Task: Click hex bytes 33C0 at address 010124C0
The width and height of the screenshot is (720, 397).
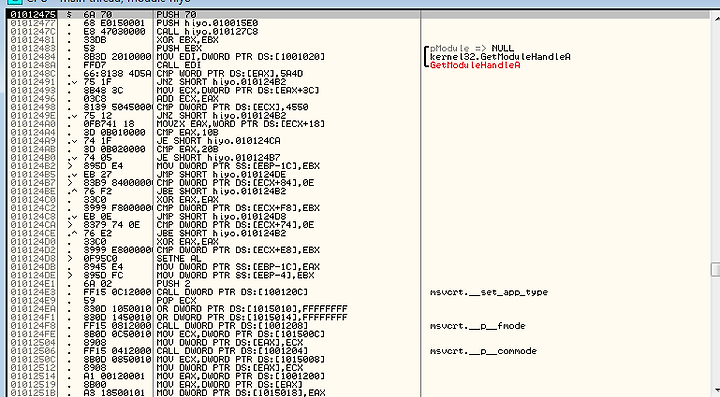Action: (x=95, y=200)
